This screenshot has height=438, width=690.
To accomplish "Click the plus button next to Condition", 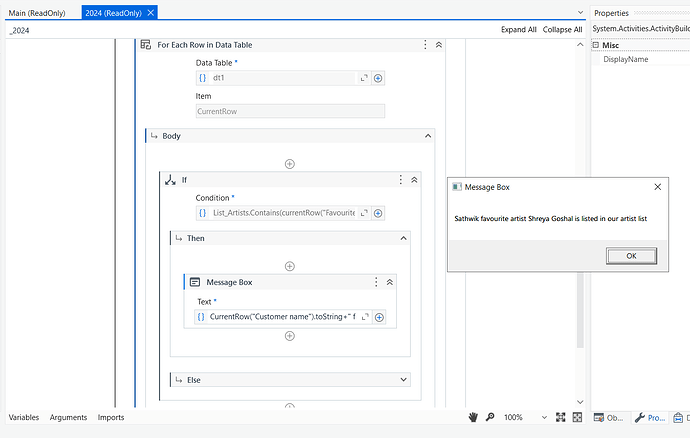I will click(x=378, y=213).
